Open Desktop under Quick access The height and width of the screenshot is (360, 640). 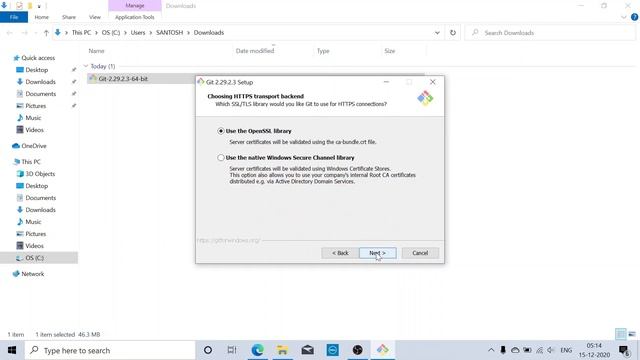coord(37,70)
